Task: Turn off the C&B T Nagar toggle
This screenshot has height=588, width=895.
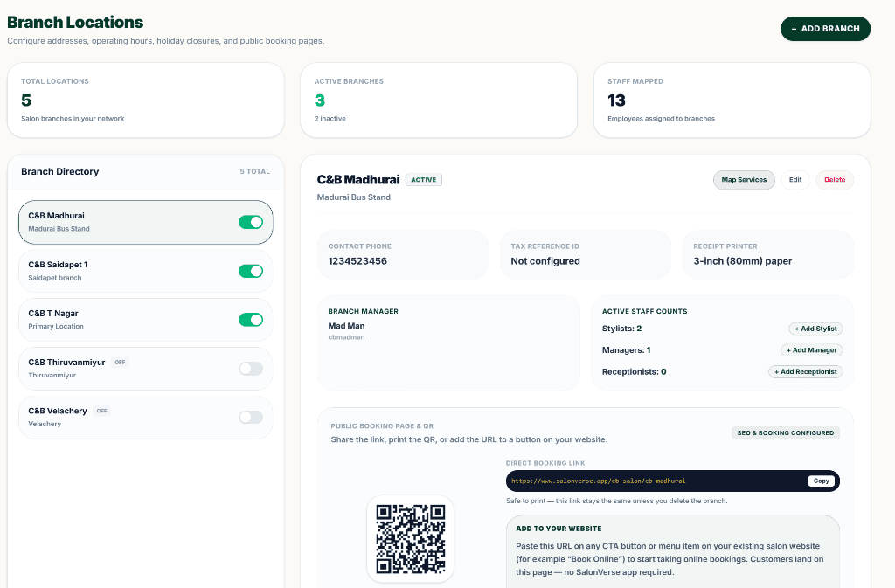Action: click(251, 320)
